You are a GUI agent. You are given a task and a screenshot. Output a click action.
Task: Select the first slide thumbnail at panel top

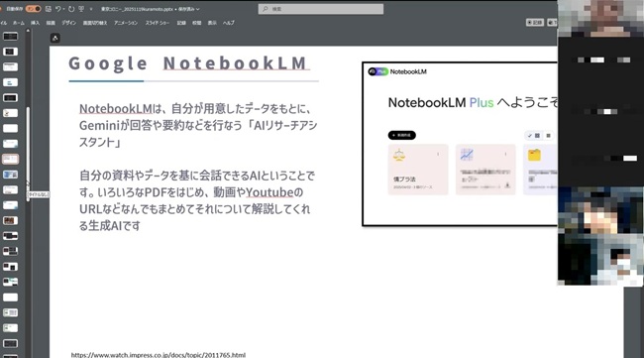point(10,36)
